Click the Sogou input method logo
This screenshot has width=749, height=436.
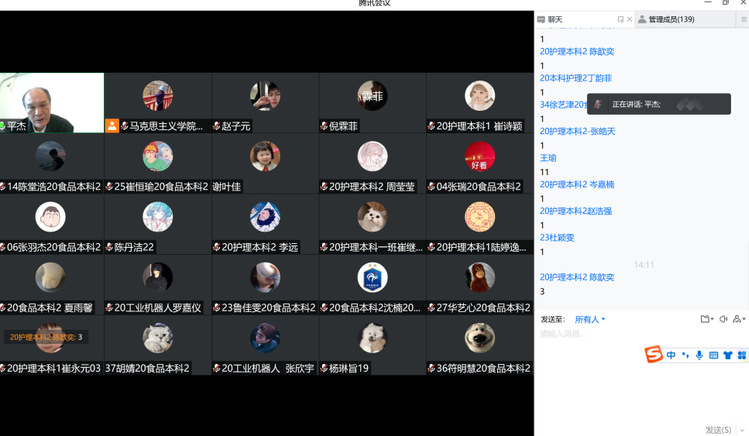(x=653, y=355)
